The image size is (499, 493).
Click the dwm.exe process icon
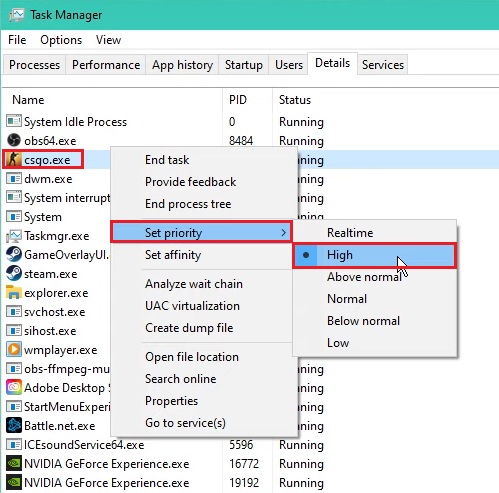14,178
